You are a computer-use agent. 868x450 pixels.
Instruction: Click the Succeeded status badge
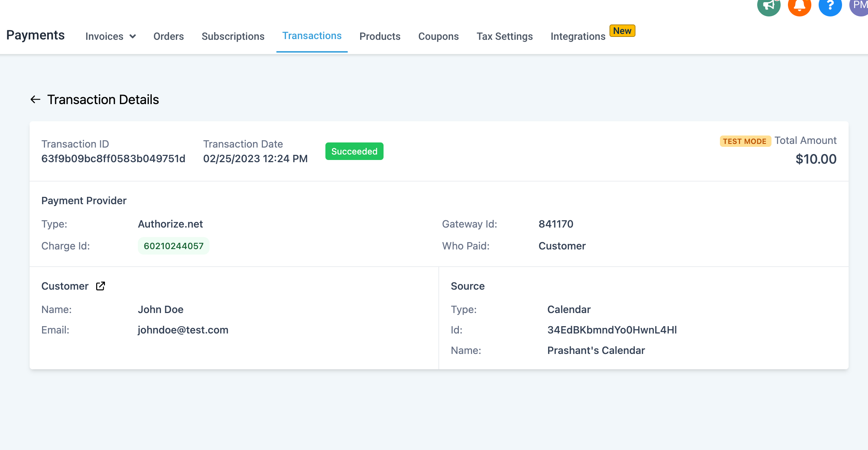[x=354, y=151]
